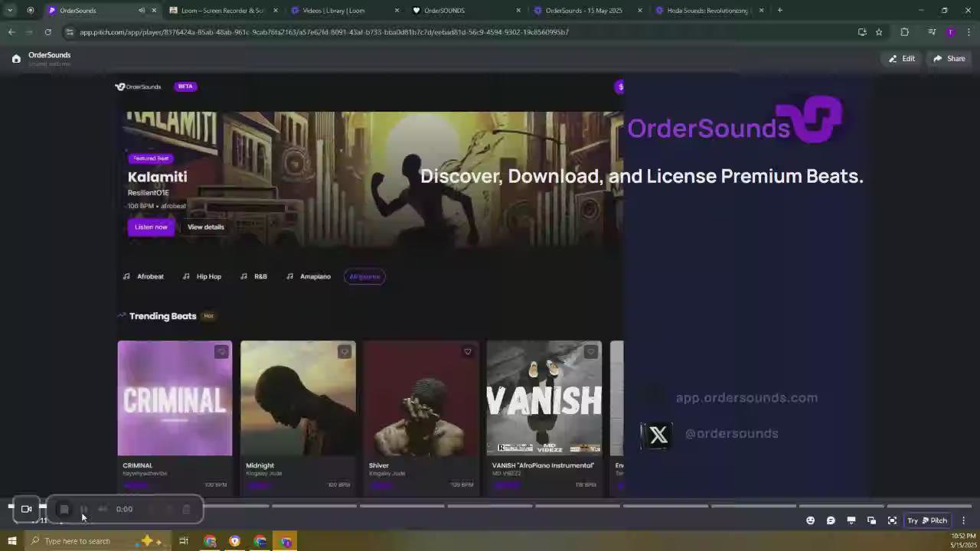Click the Trending Beats heading
This screenshot has height=551, width=980.
[x=162, y=316]
